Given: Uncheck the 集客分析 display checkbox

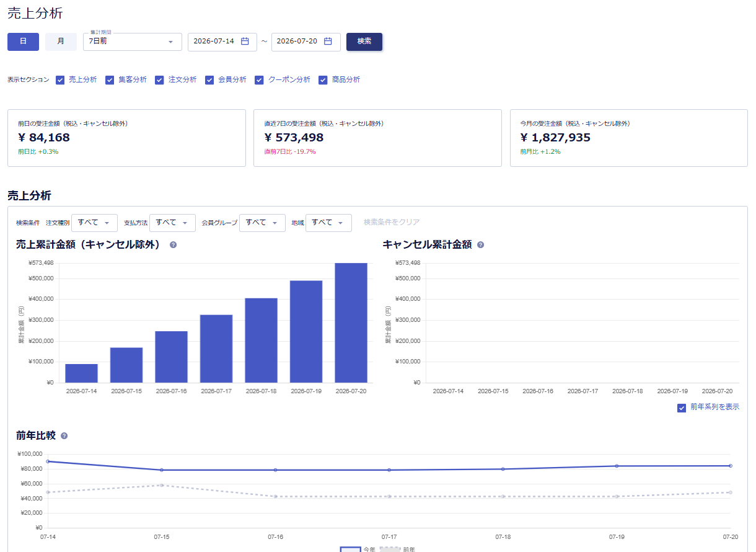Looking at the screenshot, I should pos(110,80).
